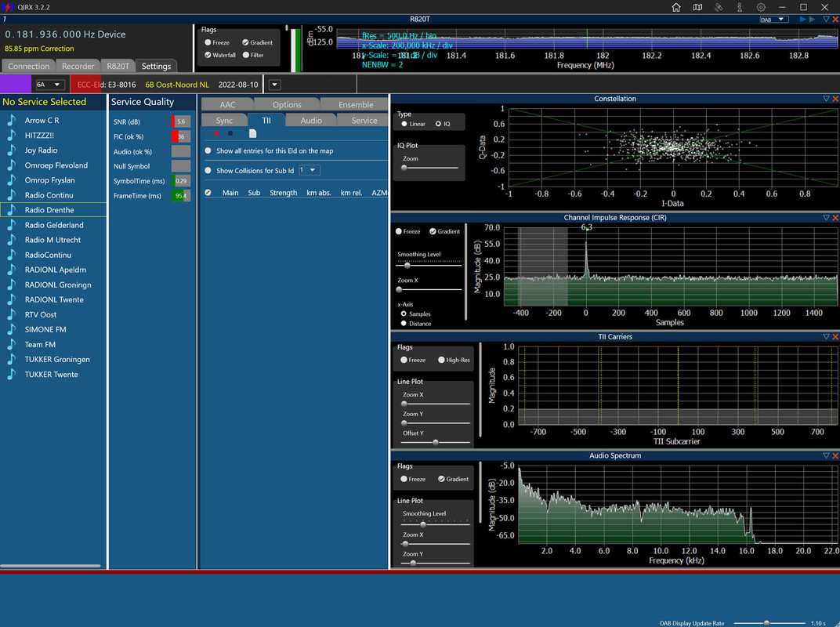
Task: Stop TII recording with square icon
Action: (x=230, y=133)
